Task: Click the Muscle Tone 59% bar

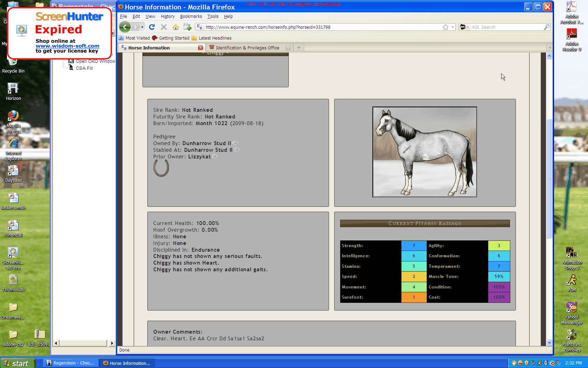Action: tap(499, 277)
